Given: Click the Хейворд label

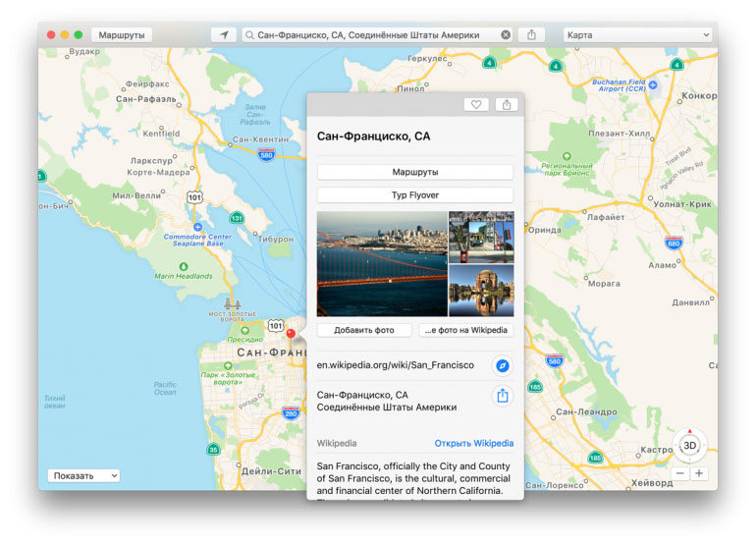Looking at the screenshot, I should tap(652, 483).
